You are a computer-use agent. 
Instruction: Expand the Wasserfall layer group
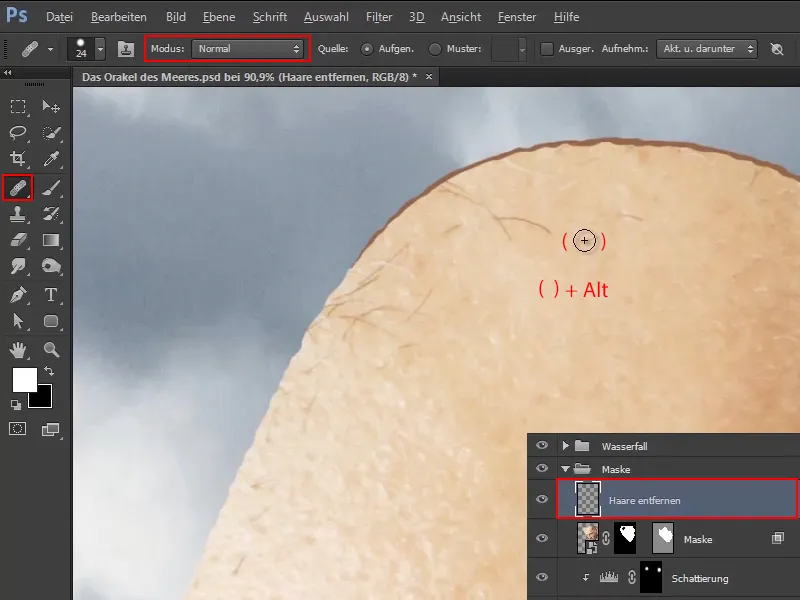[565, 445]
